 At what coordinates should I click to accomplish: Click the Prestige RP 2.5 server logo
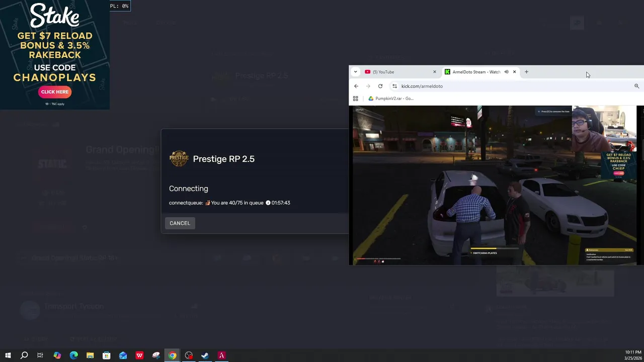(x=179, y=159)
